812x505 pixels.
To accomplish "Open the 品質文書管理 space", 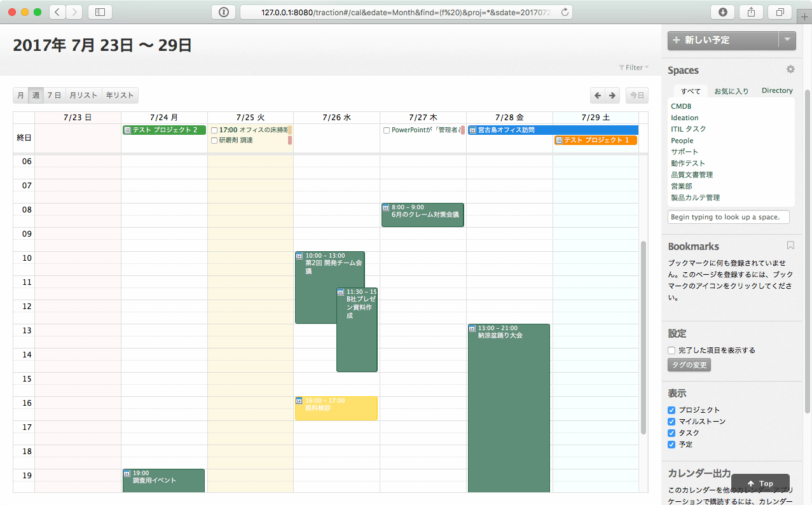I will [692, 175].
